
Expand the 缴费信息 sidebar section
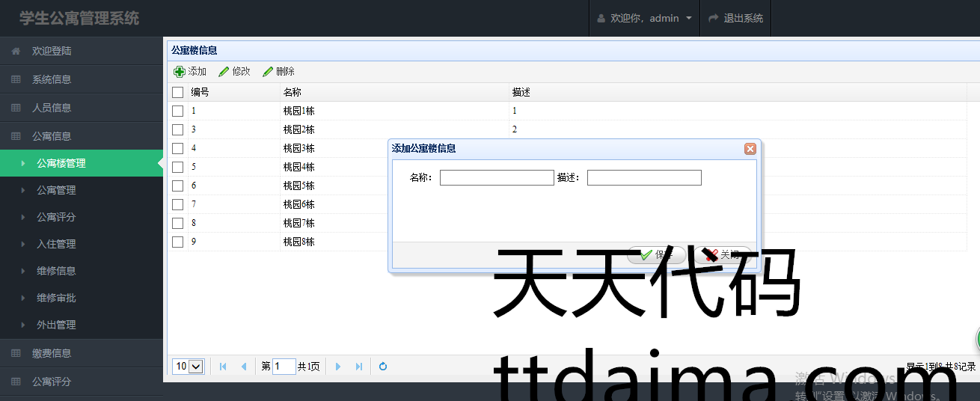pyautogui.click(x=52, y=353)
